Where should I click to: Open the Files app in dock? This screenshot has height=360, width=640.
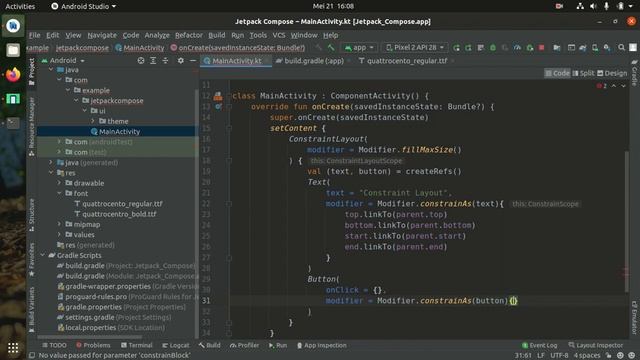[x=13, y=50]
